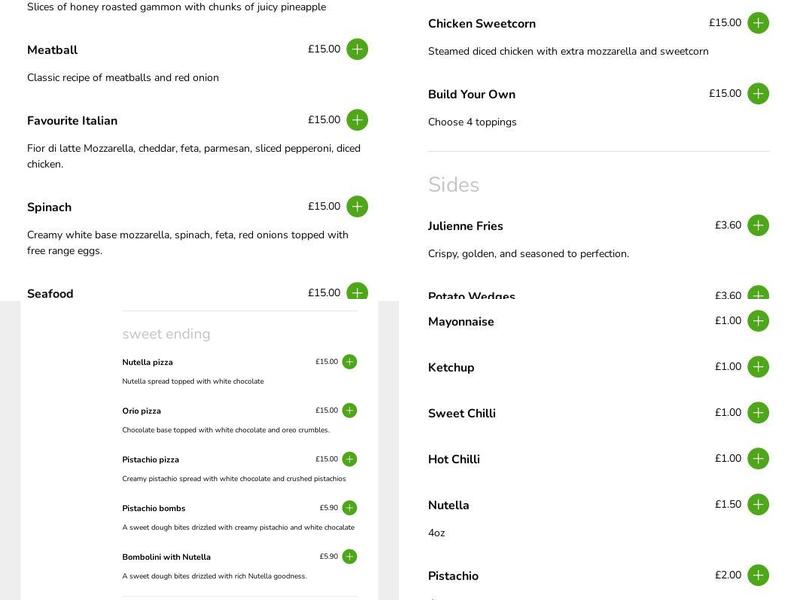Click the plus icon beside Spinach pizza

pyautogui.click(x=357, y=207)
